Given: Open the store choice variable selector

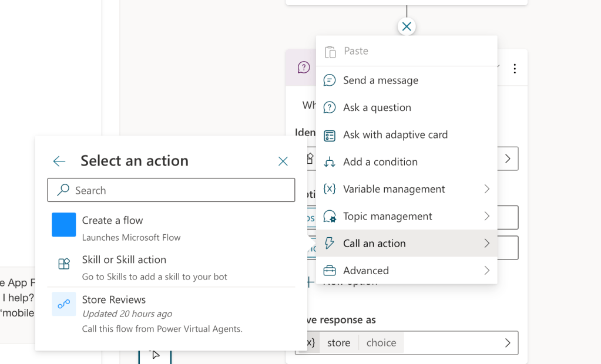Looking at the screenshot, I should coord(508,343).
